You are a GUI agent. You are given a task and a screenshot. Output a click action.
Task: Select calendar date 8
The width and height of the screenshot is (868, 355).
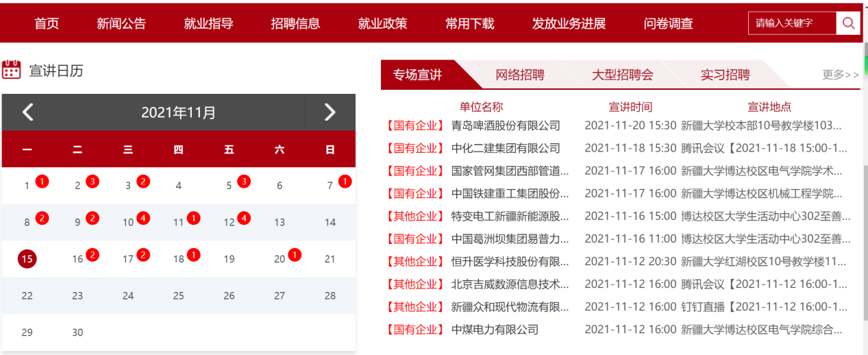27,222
